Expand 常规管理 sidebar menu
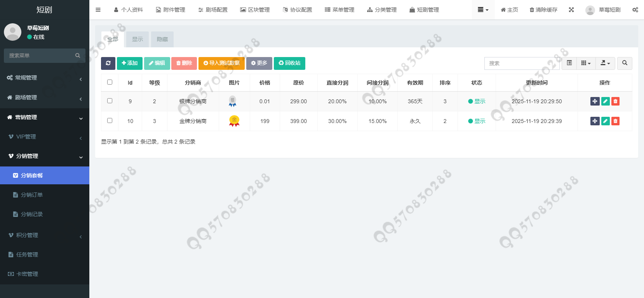 45,78
